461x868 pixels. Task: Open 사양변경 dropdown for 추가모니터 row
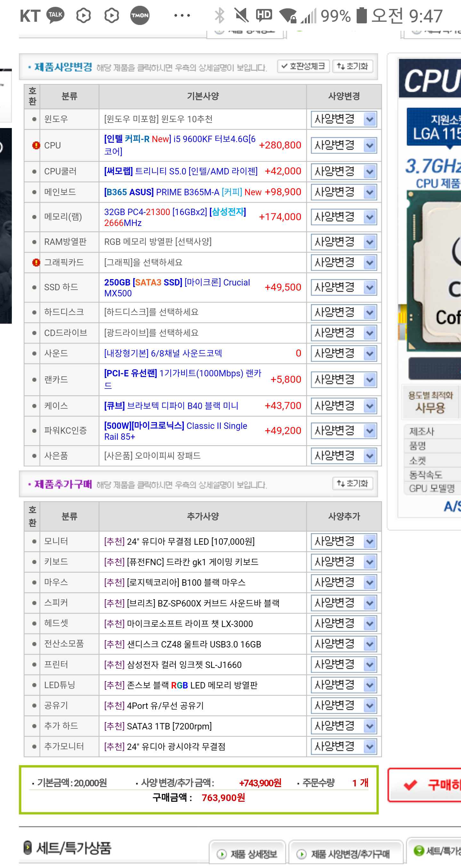tap(344, 746)
